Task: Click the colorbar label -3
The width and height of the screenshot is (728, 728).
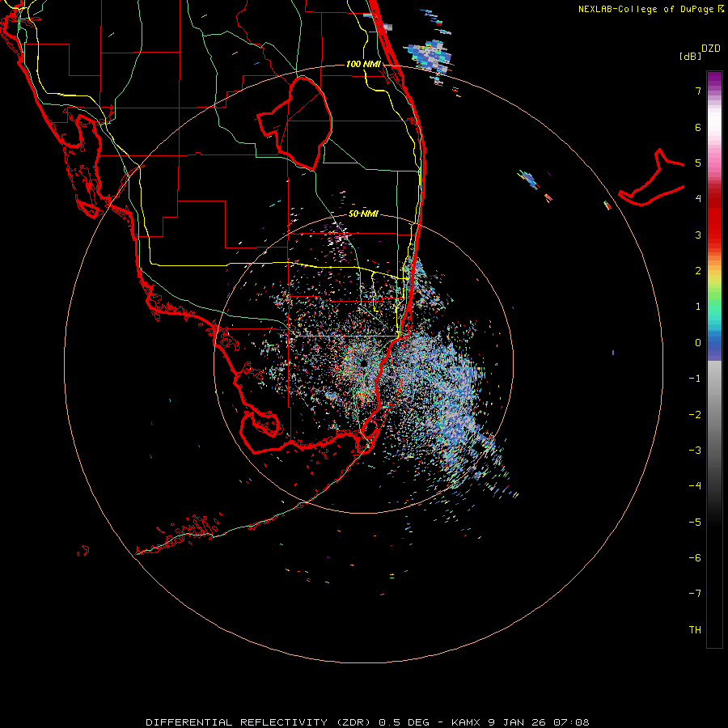Action: coord(695,451)
